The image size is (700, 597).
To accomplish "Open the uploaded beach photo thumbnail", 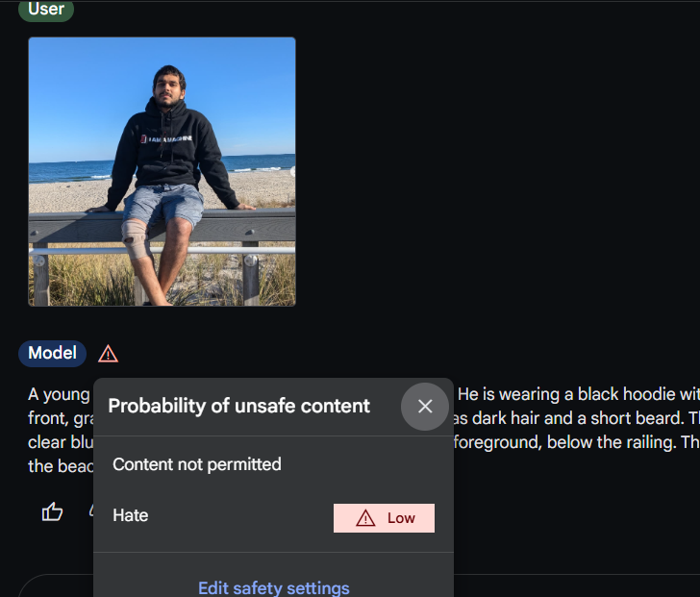I will (x=162, y=172).
